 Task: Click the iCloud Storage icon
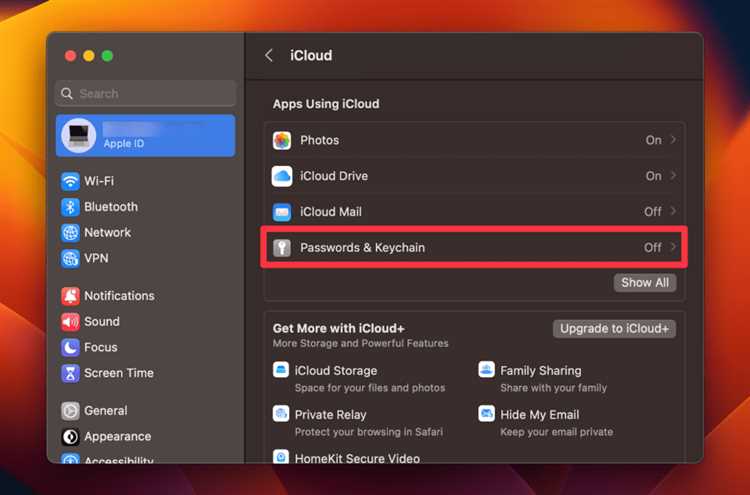pyautogui.click(x=281, y=370)
